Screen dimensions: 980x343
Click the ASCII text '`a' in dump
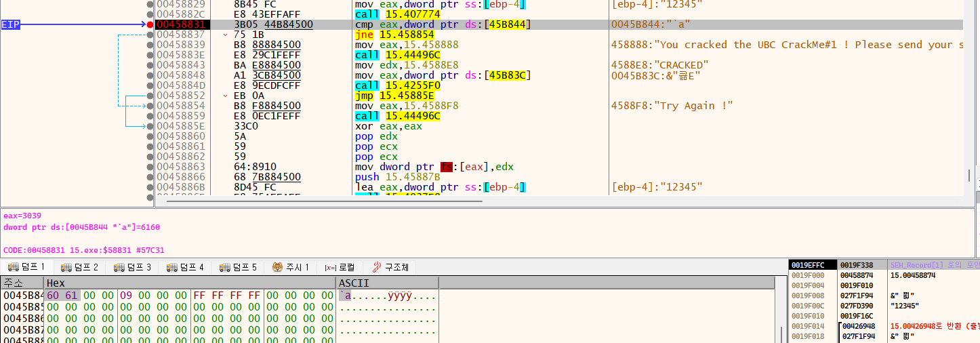[345, 296]
